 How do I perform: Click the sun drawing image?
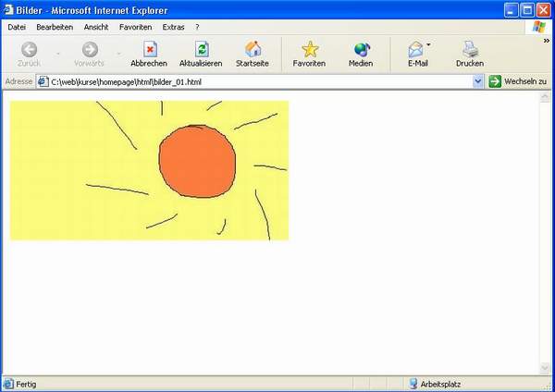point(149,170)
